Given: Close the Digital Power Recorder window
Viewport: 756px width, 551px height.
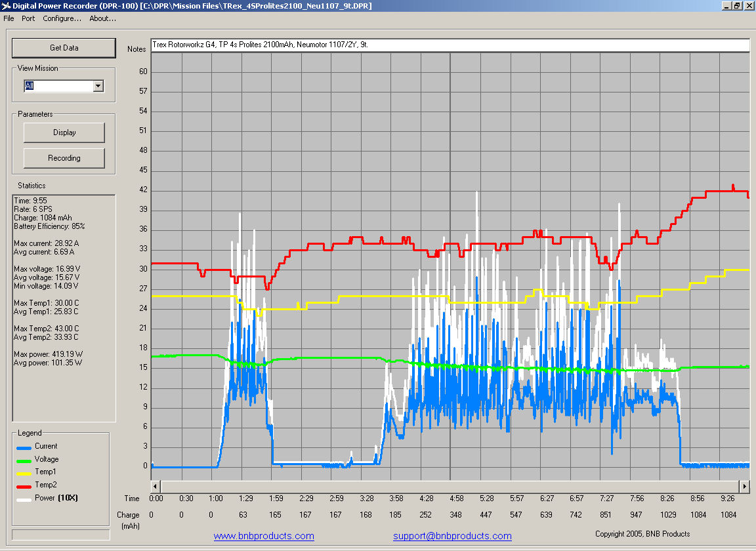Looking at the screenshot, I should point(749,6).
